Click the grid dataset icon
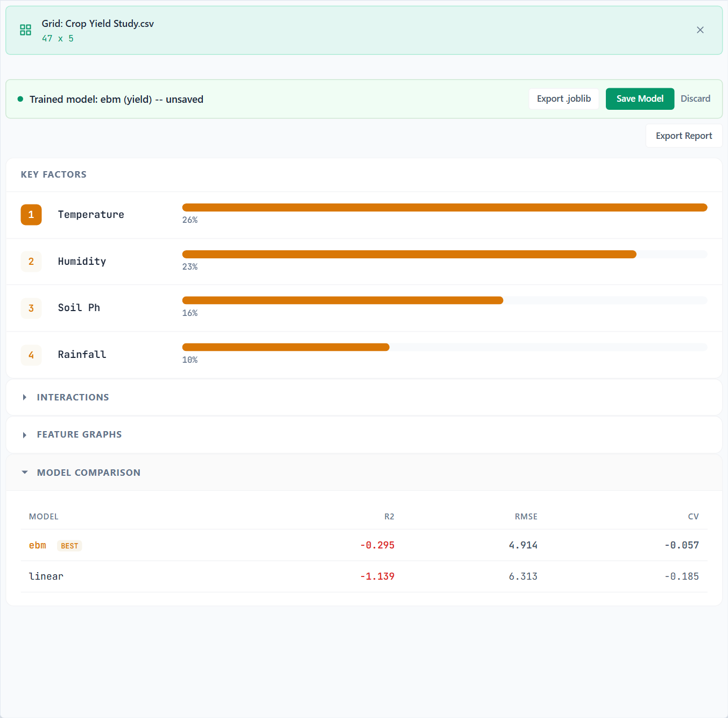The height and width of the screenshot is (718, 728). [x=25, y=30]
